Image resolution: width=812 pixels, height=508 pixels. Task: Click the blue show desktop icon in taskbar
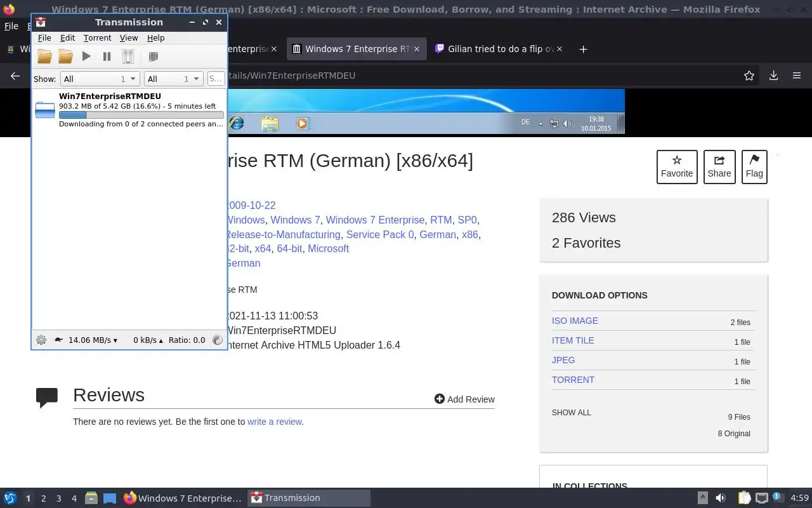click(x=110, y=498)
